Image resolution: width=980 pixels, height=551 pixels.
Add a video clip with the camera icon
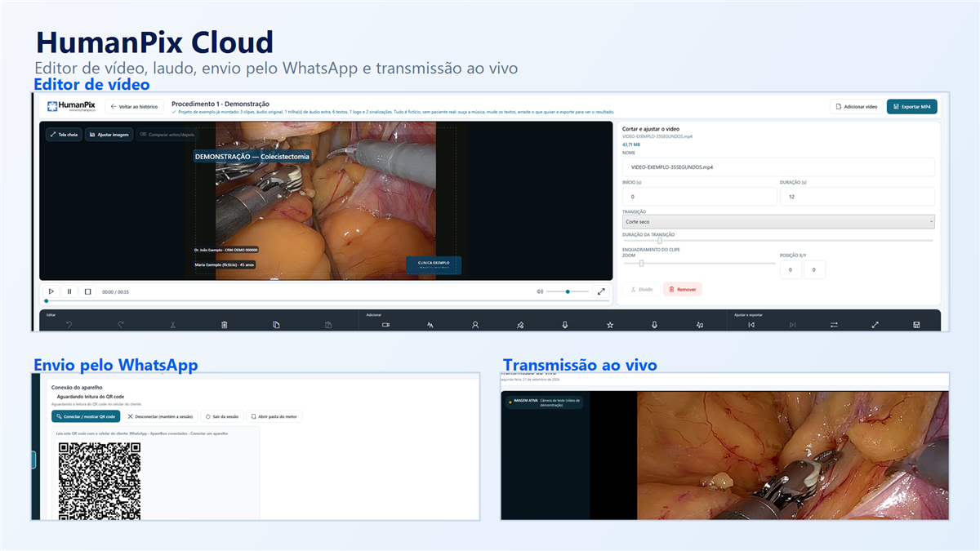pyautogui.click(x=385, y=325)
